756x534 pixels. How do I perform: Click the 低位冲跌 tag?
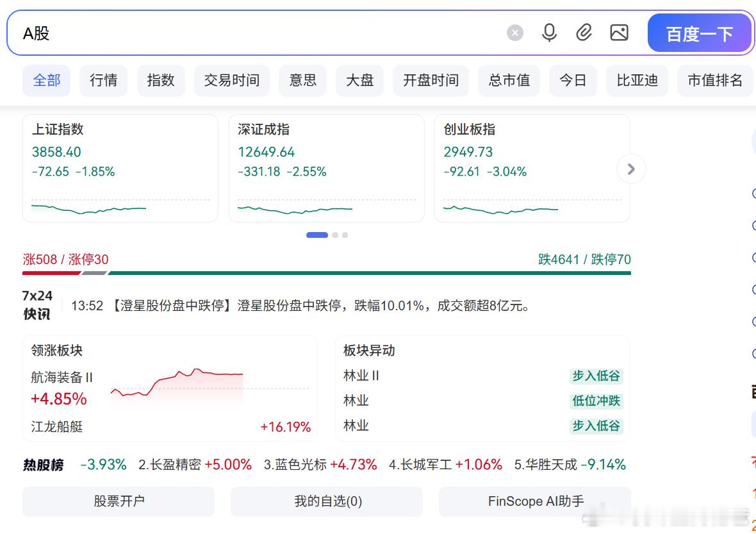pos(596,401)
